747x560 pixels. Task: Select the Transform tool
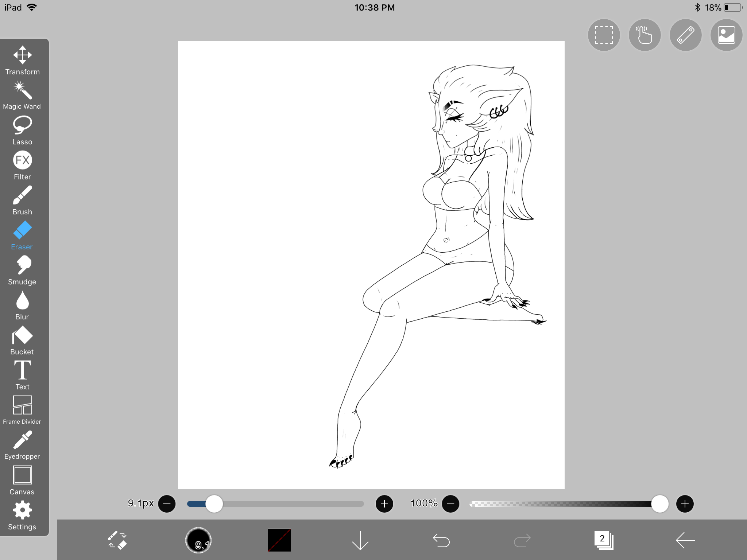coord(22,61)
